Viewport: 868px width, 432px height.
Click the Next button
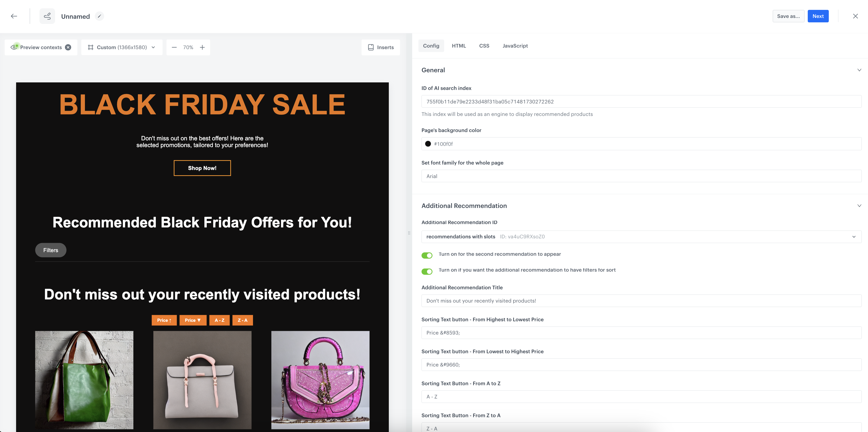tap(818, 16)
